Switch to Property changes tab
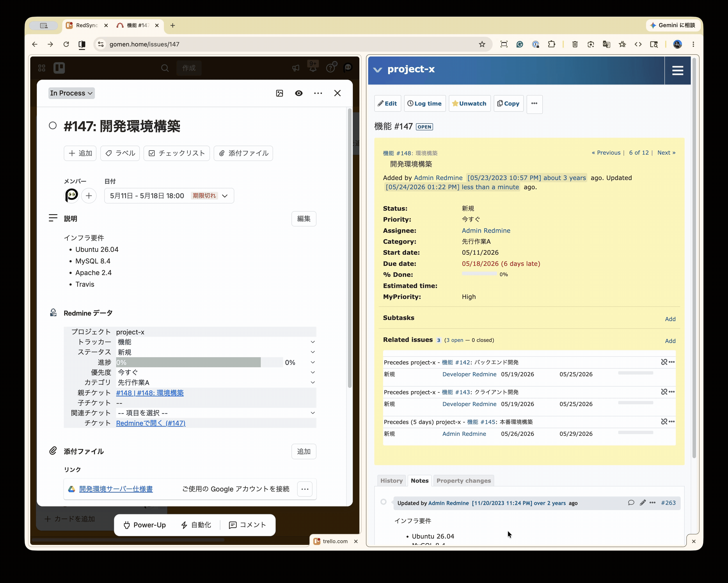The image size is (728, 583). pos(463,481)
